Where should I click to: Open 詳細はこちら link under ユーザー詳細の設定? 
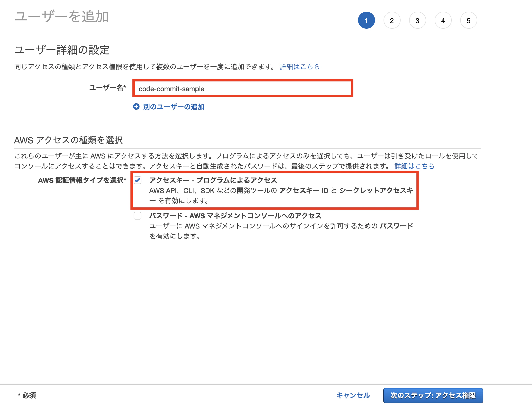(300, 67)
